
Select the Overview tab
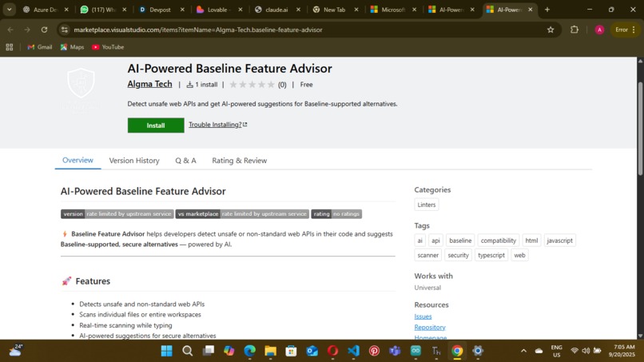click(x=78, y=161)
